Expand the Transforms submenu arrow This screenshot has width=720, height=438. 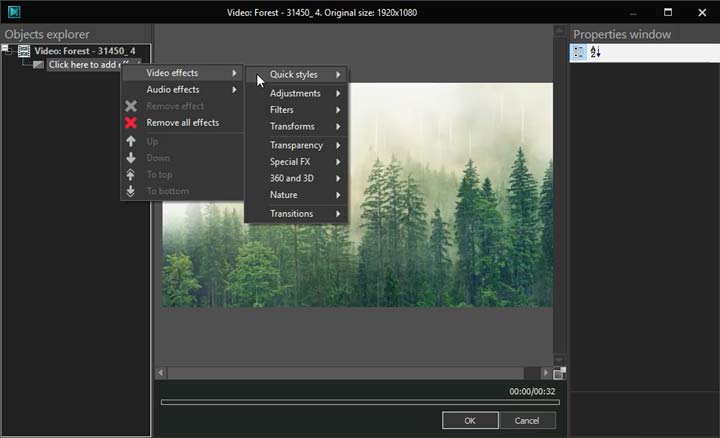point(338,126)
